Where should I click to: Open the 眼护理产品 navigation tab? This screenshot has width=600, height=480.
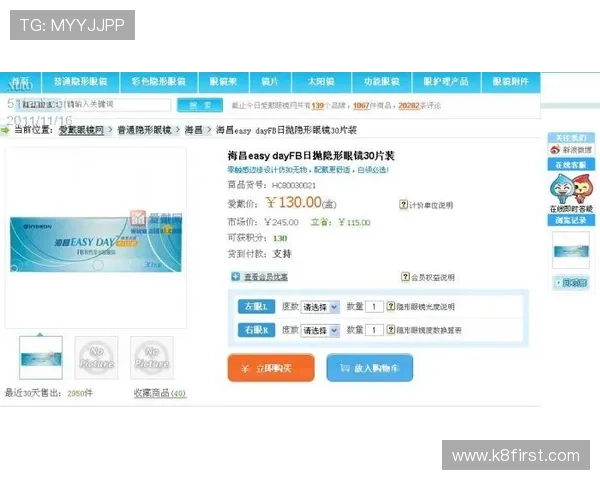click(x=446, y=82)
